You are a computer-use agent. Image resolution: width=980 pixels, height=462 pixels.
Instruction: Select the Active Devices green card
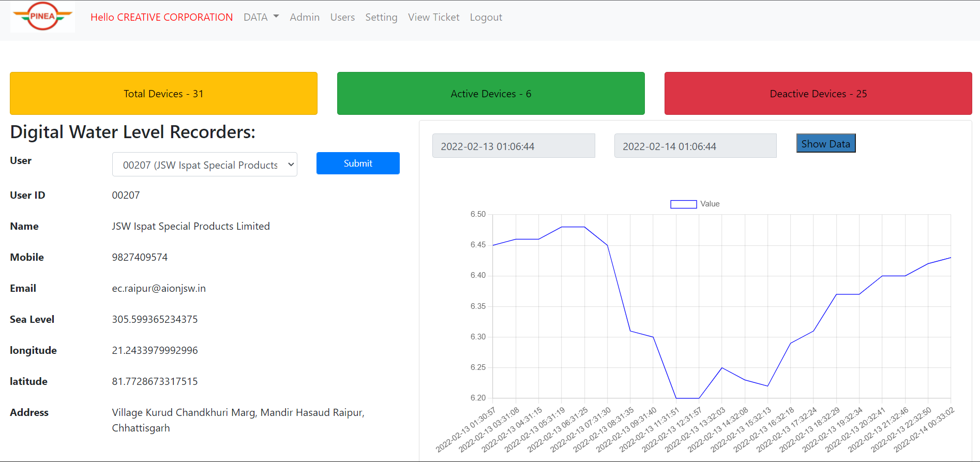(490, 94)
